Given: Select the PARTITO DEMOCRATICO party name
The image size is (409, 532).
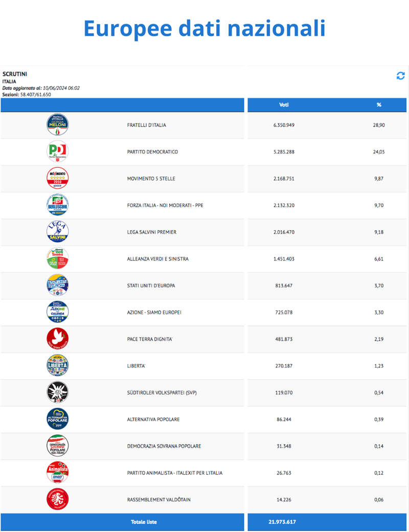Looking at the screenshot, I should (x=152, y=152).
